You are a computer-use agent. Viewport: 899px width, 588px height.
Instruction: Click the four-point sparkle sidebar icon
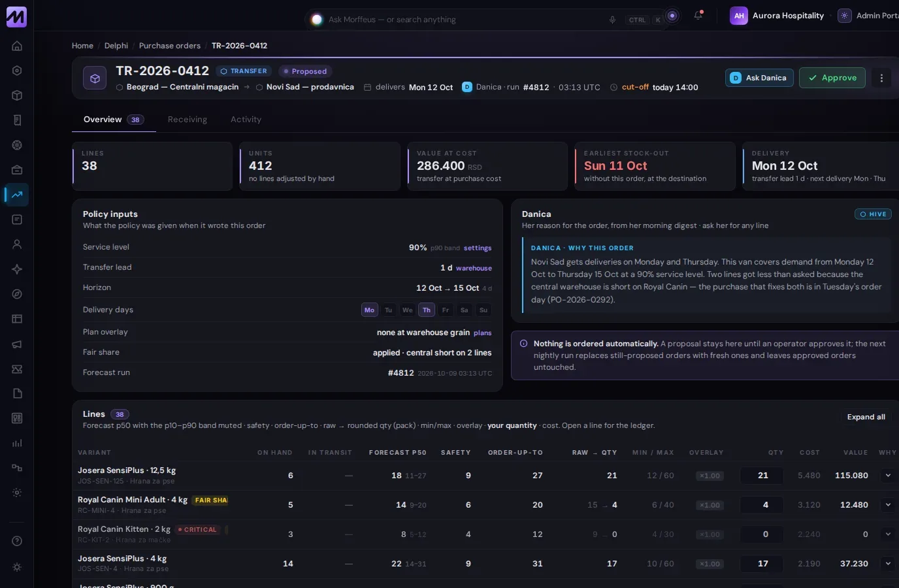pyautogui.click(x=17, y=269)
